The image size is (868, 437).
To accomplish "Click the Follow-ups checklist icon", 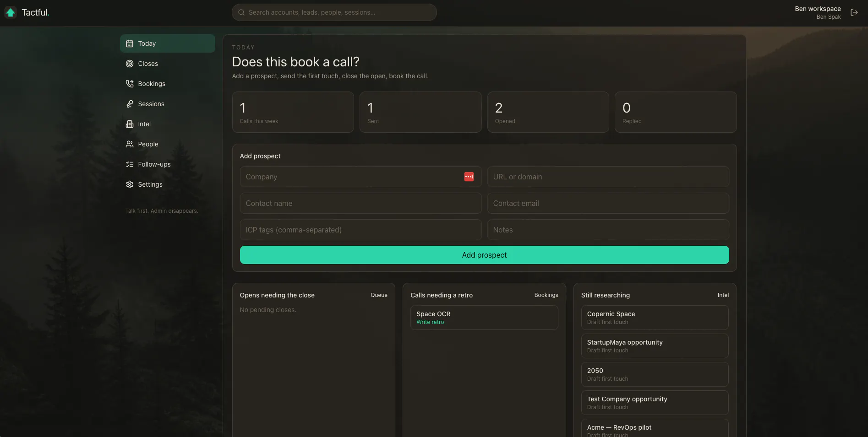I will coord(130,164).
